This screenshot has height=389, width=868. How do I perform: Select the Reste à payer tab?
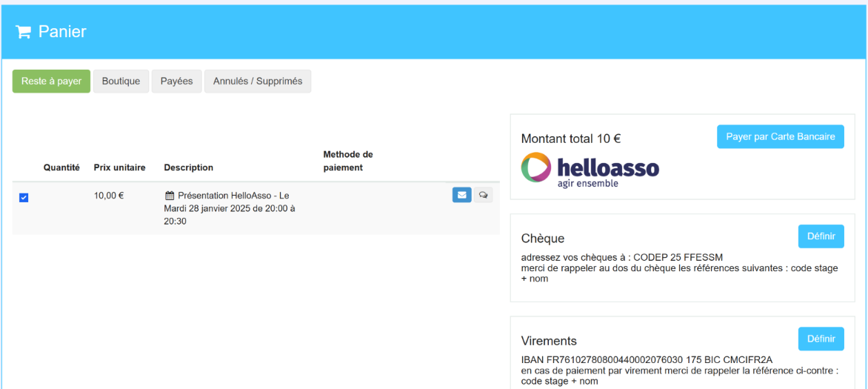(x=51, y=82)
